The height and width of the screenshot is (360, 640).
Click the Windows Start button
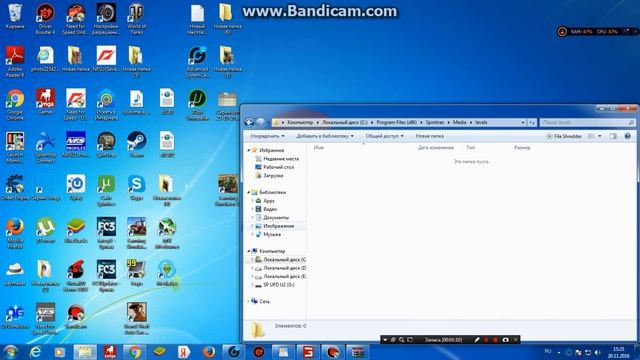[x=11, y=351]
